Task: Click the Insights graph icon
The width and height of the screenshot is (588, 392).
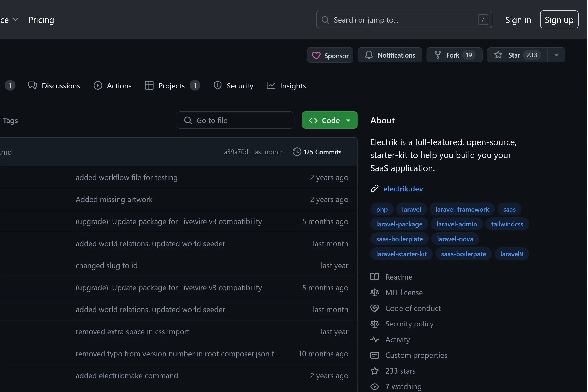Action: pos(271,86)
